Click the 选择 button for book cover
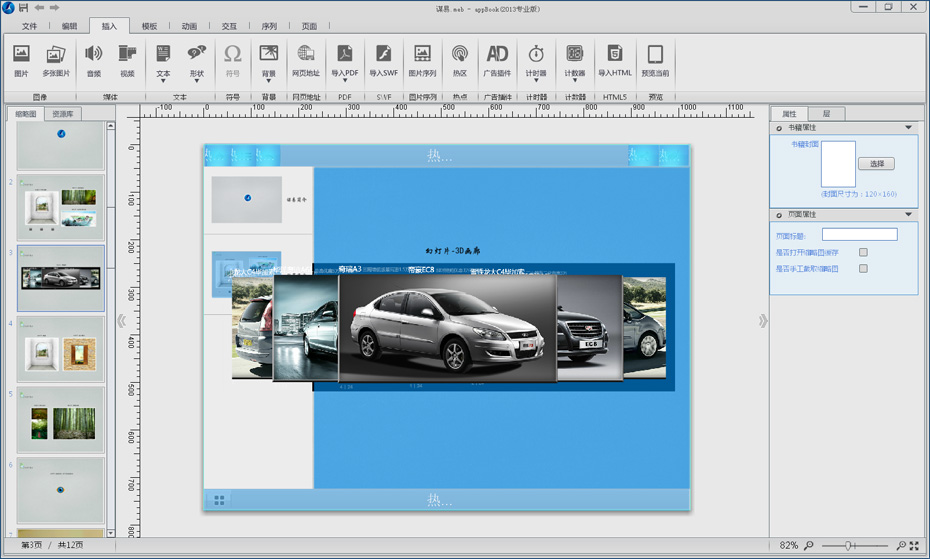 876,163
